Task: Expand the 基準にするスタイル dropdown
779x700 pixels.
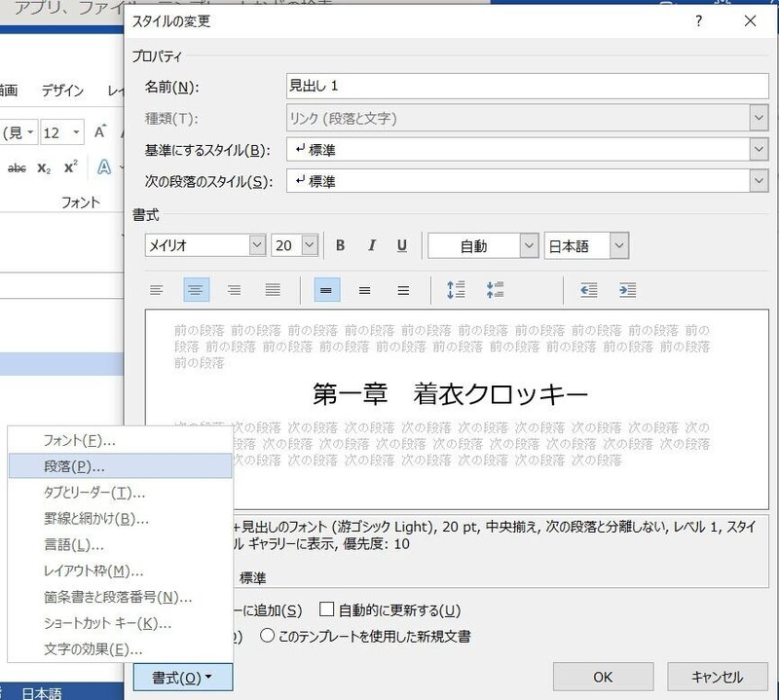Action: (759, 150)
